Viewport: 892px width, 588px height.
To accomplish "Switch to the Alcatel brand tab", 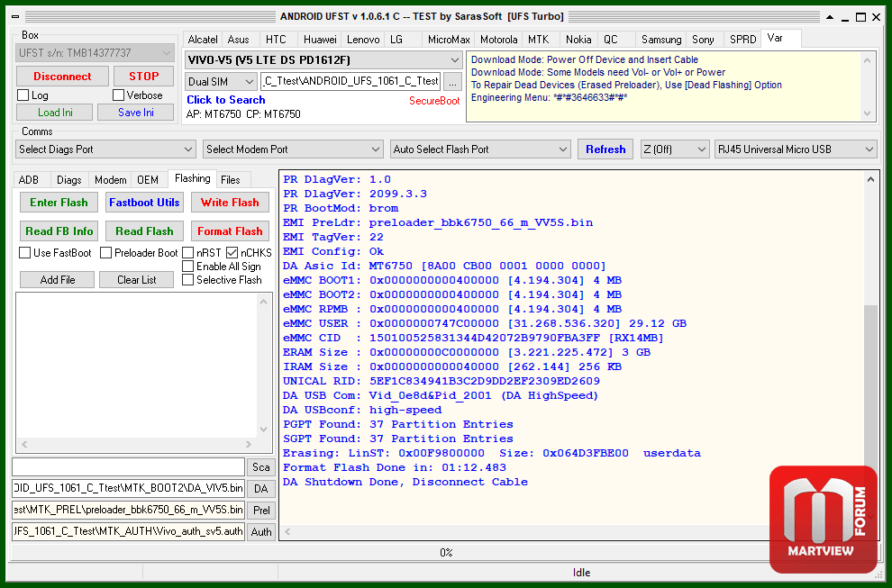I will 203,40.
